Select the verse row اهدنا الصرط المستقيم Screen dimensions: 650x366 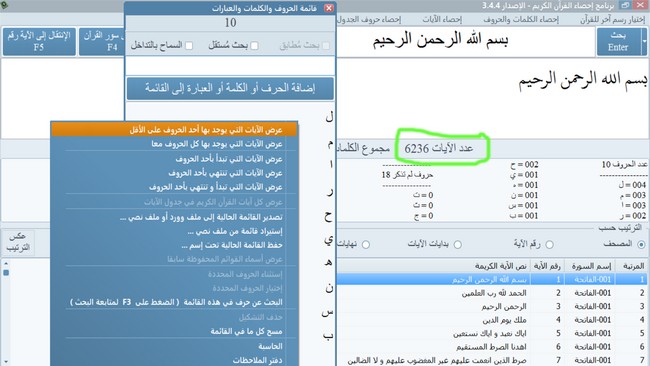[x=493, y=347]
